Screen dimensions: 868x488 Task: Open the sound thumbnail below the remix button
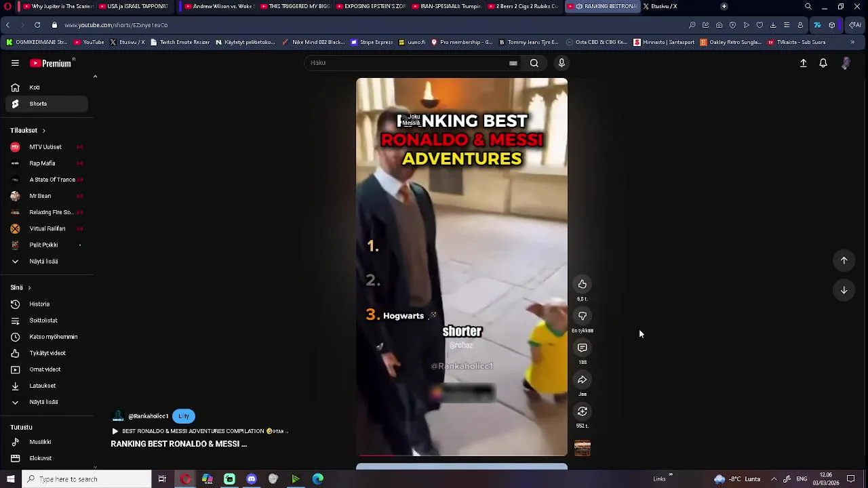(x=583, y=448)
